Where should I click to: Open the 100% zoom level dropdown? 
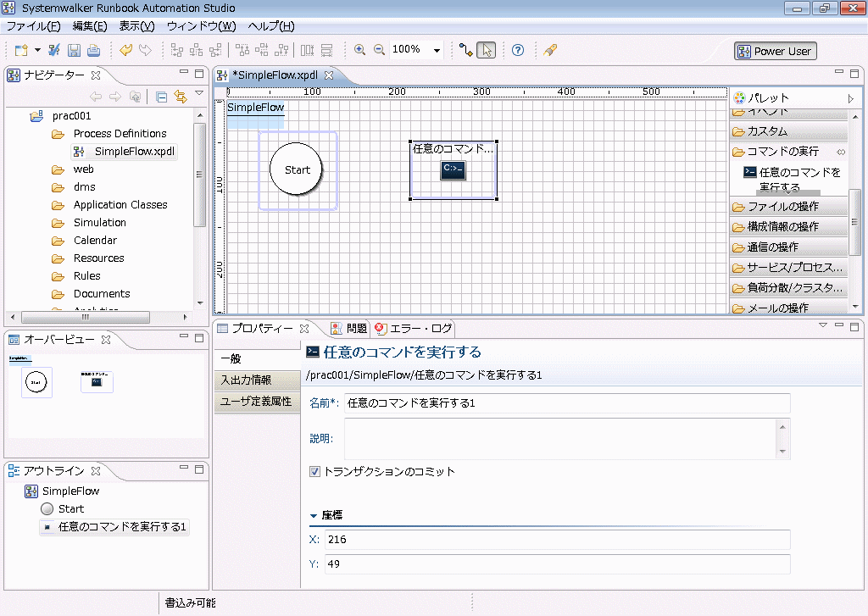[437, 50]
